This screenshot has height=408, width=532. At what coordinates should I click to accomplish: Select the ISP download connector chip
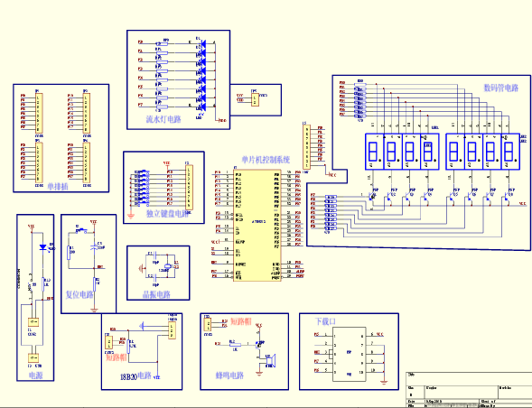coord(349,354)
